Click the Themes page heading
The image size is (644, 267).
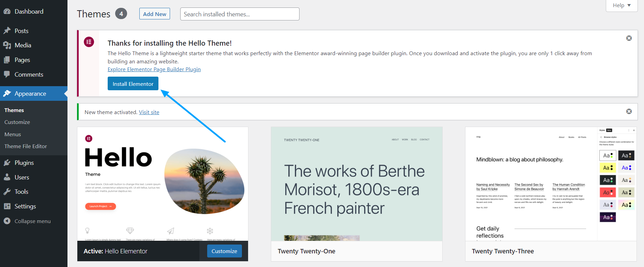coord(94,14)
